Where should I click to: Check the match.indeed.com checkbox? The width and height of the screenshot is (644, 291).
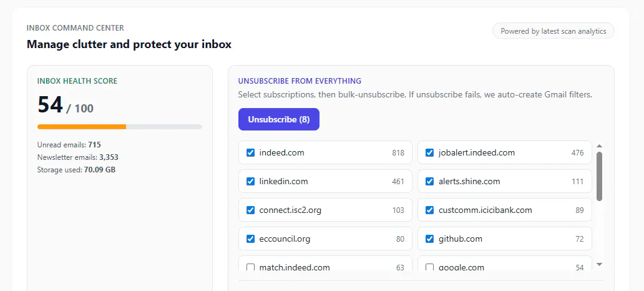coord(250,267)
